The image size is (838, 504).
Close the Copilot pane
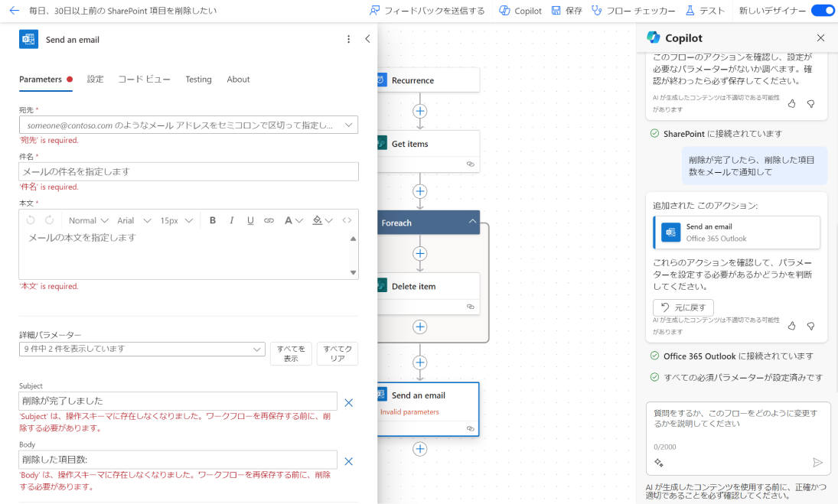coord(820,38)
